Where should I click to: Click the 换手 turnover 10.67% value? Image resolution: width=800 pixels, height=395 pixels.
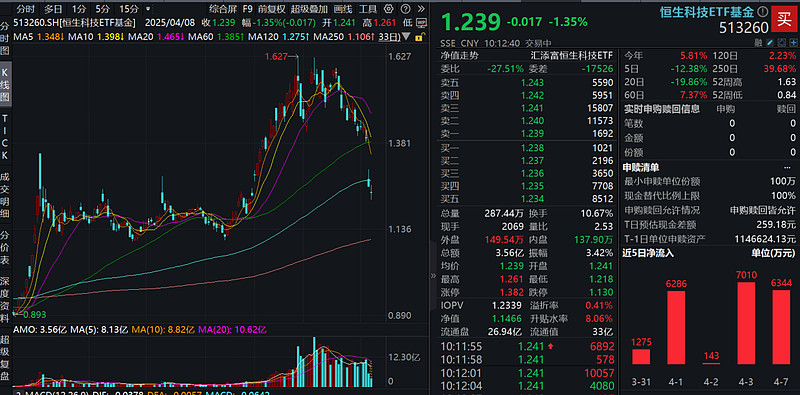click(596, 213)
